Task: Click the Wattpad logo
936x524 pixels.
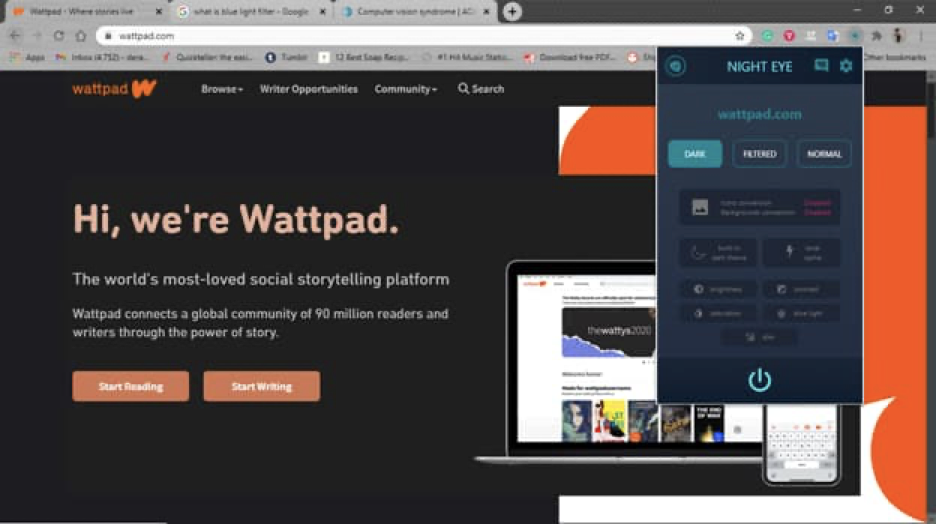Action: click(x=114, y=89)
